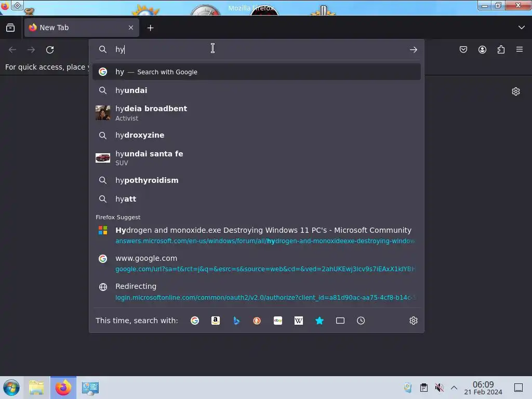Click Firefox taskbar button
Image resolution: width=532 pixels, height=399 pixels.
[x=63, y=388]
